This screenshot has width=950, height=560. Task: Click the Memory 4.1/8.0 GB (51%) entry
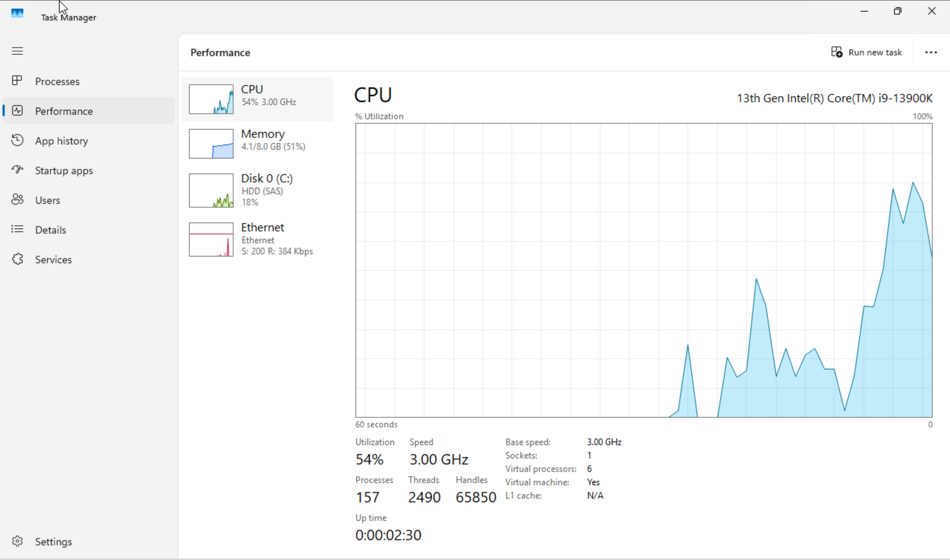pos(257,144)
